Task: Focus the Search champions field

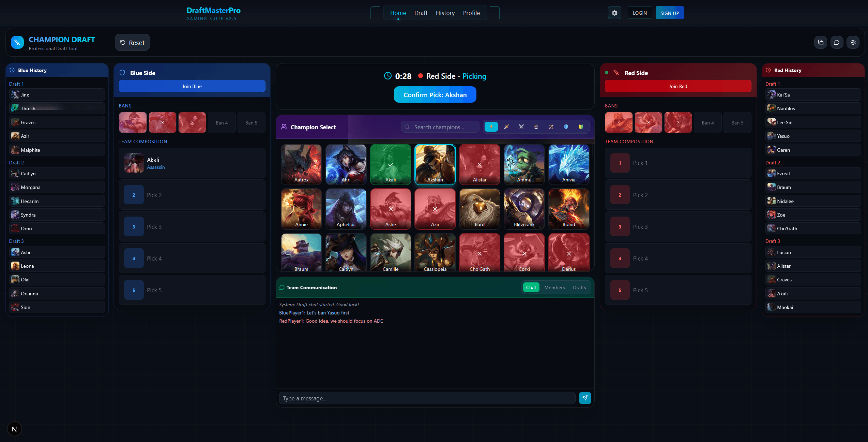Action: click(x=440, y=127)
